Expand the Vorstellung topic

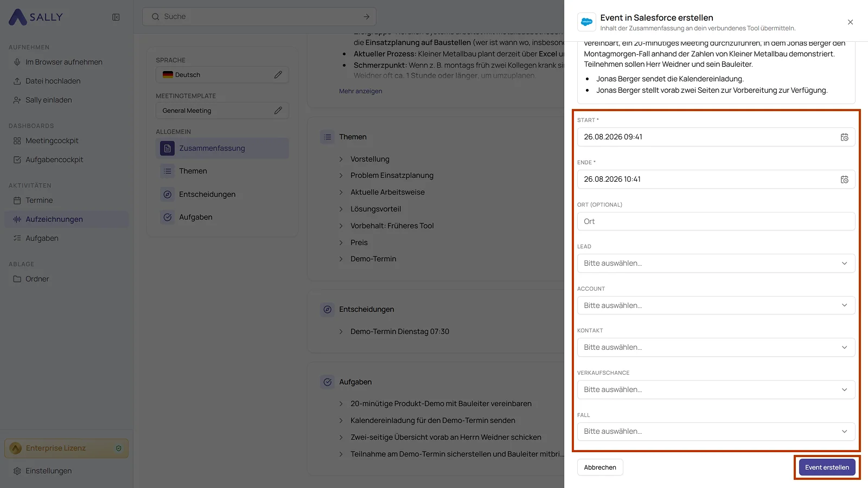pos(341,159)
